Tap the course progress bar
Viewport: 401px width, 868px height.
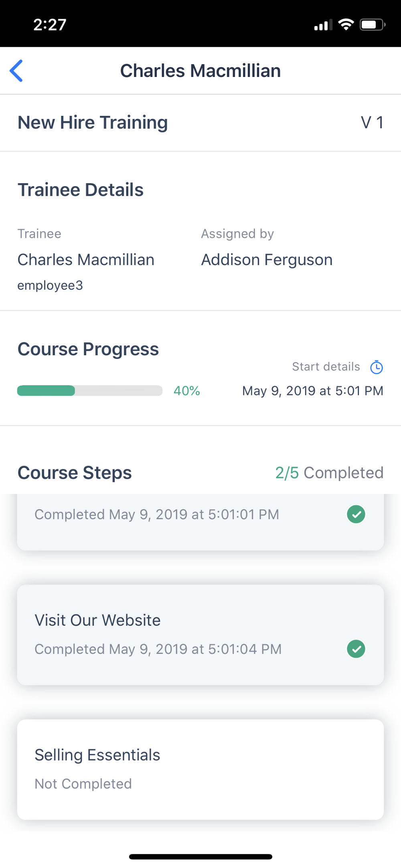coord(89,390)
